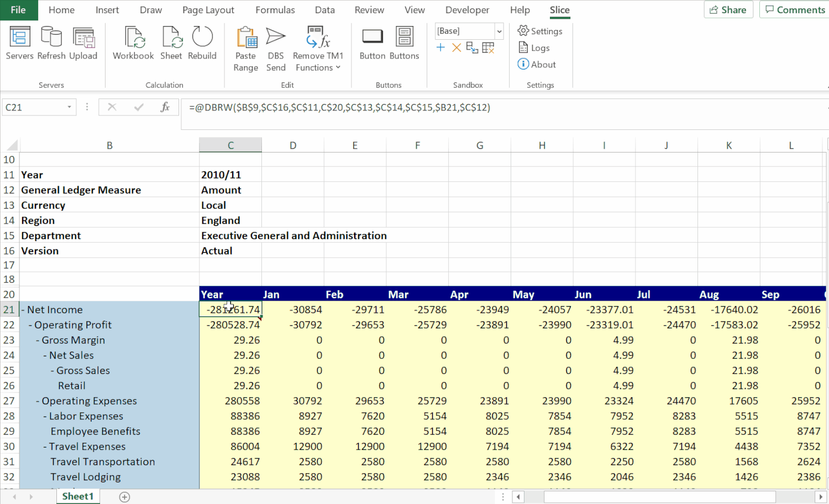The height and width of the screenshot is (504, 829).
Task: Switch to the Formulas ribbon tab
Action: pyautogui.click(x=275, y=10)
